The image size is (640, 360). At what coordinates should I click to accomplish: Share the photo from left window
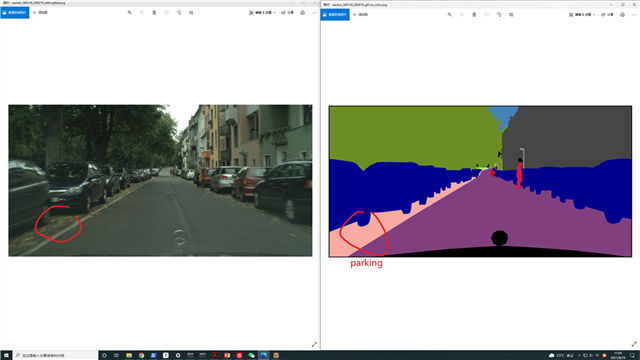coord(287,13)
